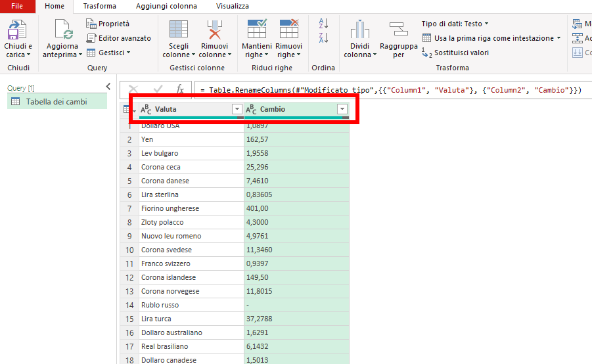Open the File tab
This screenshot has height=364, width=592.
coord(17,6)
